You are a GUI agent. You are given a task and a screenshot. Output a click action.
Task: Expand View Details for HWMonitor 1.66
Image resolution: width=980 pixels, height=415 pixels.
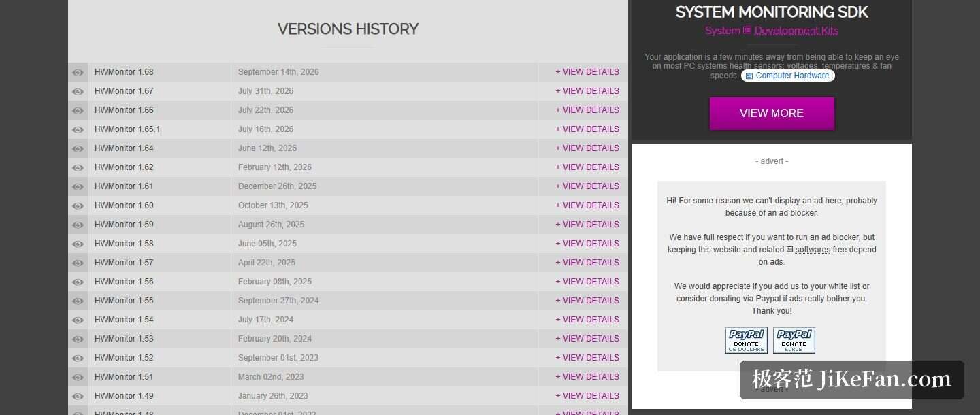point(587,110)
